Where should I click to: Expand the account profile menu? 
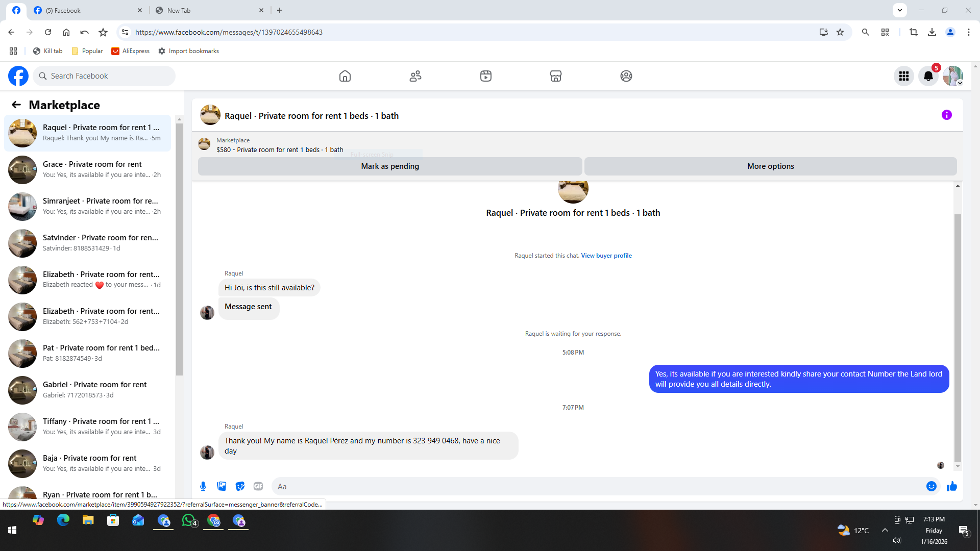(952, 76)
